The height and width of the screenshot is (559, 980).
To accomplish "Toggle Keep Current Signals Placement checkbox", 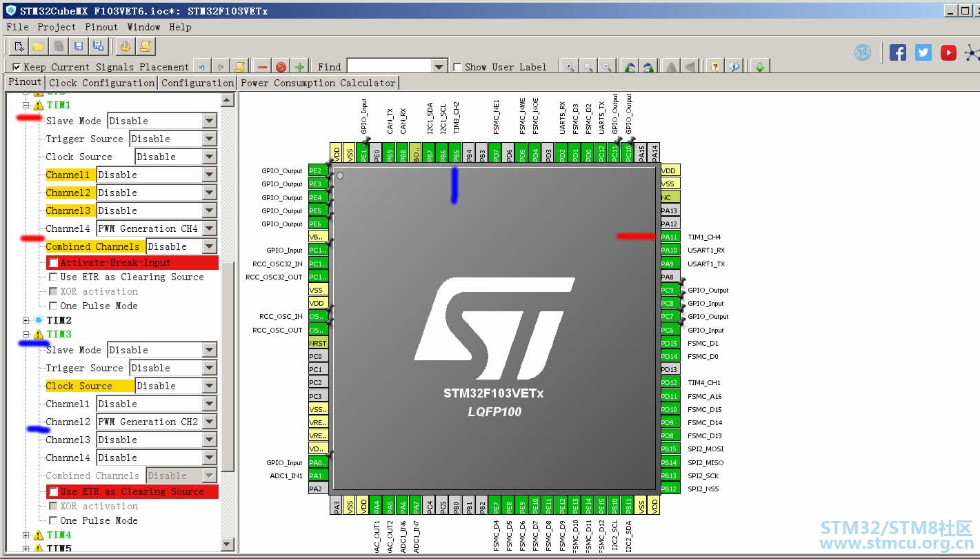I will click(17, 67).
